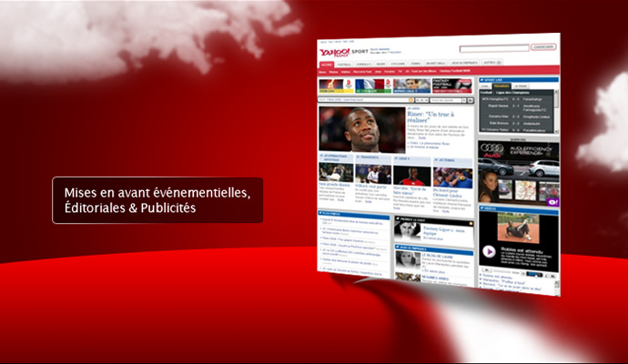
Task: Click the Sport Live results scrollbar down arrow
Action: pyautogui.click(x=556, y=131)
